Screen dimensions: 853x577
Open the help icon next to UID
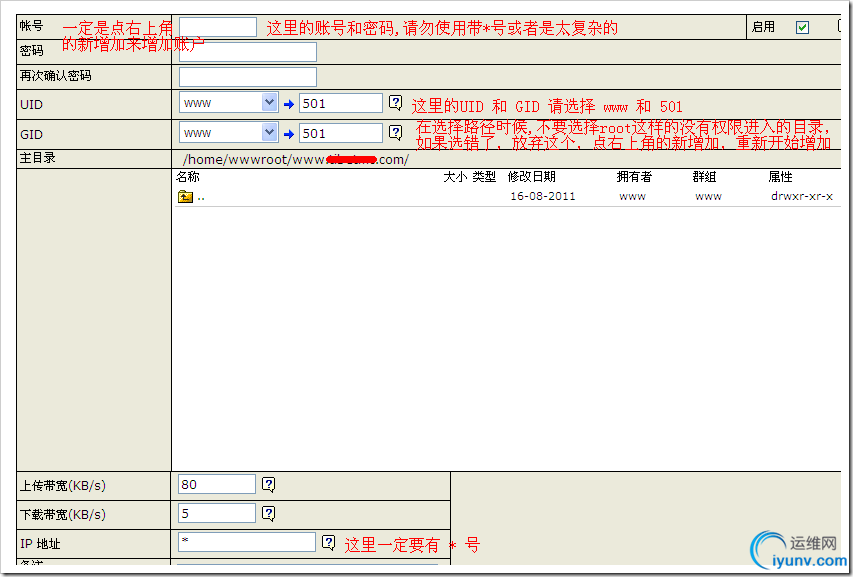(395, 103)
